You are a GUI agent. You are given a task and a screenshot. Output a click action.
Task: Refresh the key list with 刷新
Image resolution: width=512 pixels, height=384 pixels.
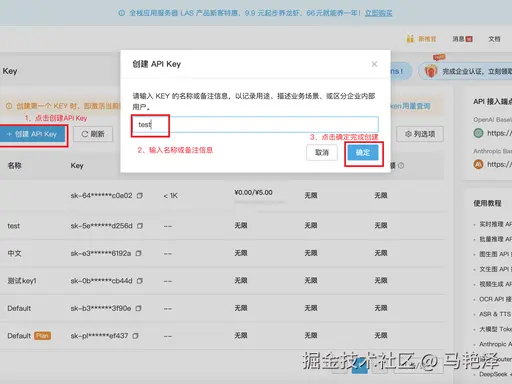[93, 134]
